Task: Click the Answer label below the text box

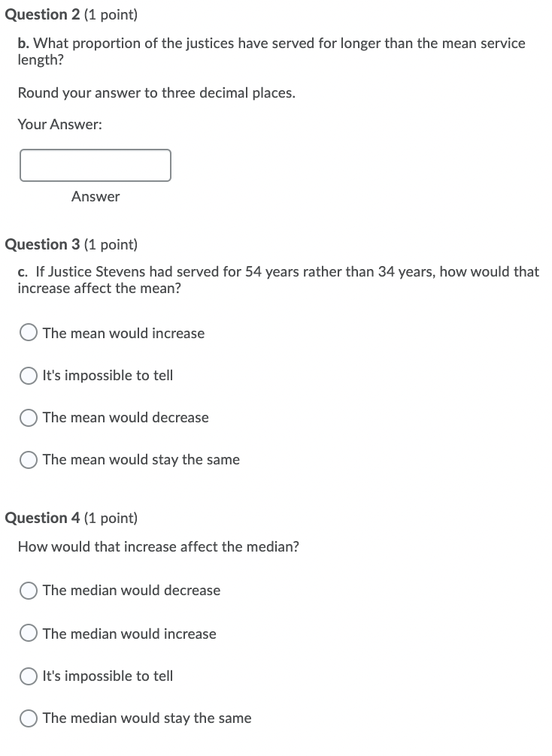Action: coord(95,196)
